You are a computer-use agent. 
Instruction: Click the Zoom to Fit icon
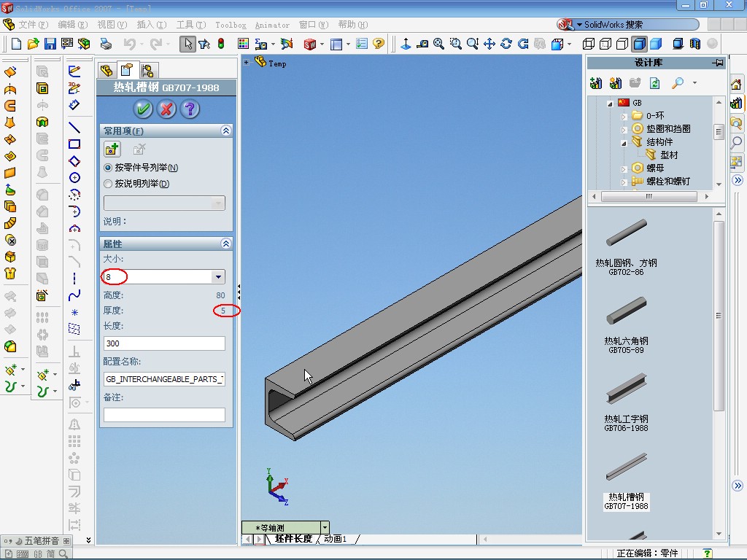438,44
